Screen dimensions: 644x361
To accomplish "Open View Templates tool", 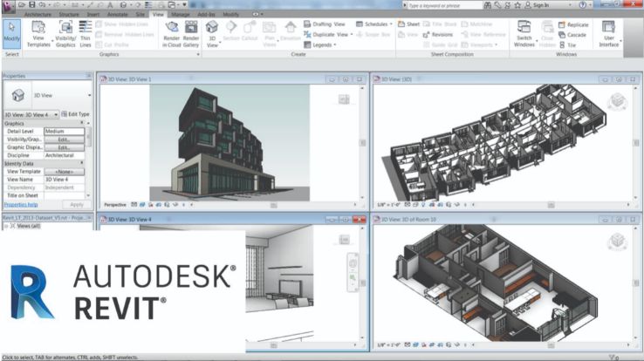I will tap(38, 34).
